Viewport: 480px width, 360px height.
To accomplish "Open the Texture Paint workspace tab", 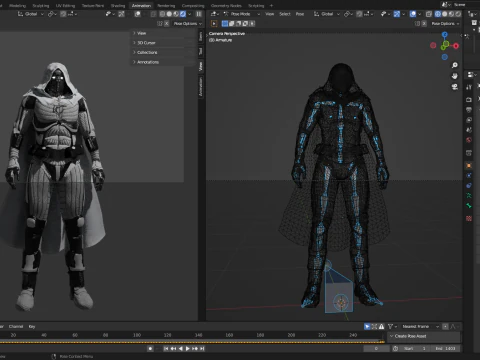I will click(93, 6).
